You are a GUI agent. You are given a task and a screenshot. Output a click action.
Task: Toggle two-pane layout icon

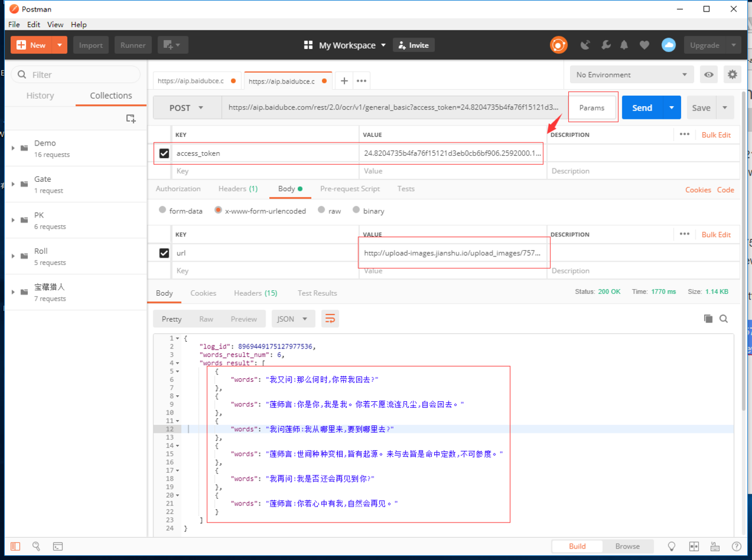tap(694, 546)
